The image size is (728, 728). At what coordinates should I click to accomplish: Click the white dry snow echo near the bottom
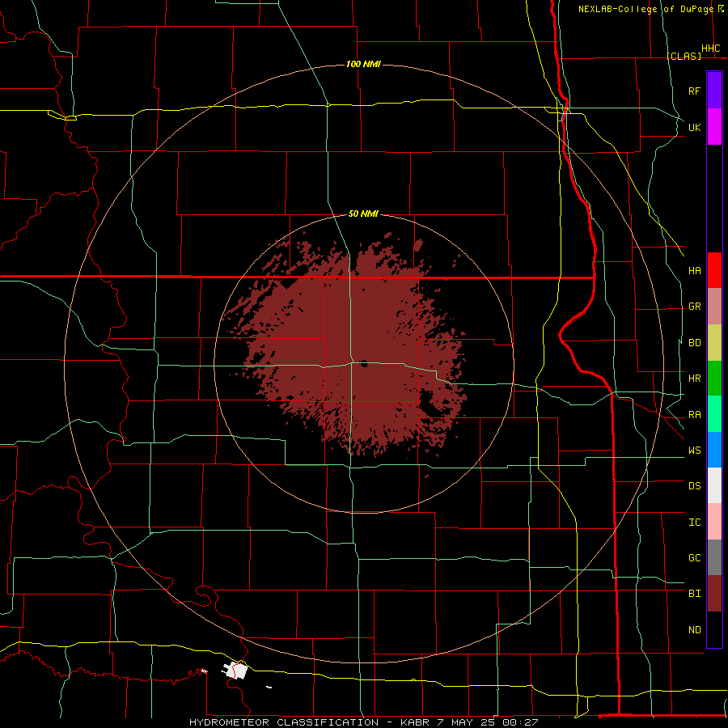coord(235,671)
